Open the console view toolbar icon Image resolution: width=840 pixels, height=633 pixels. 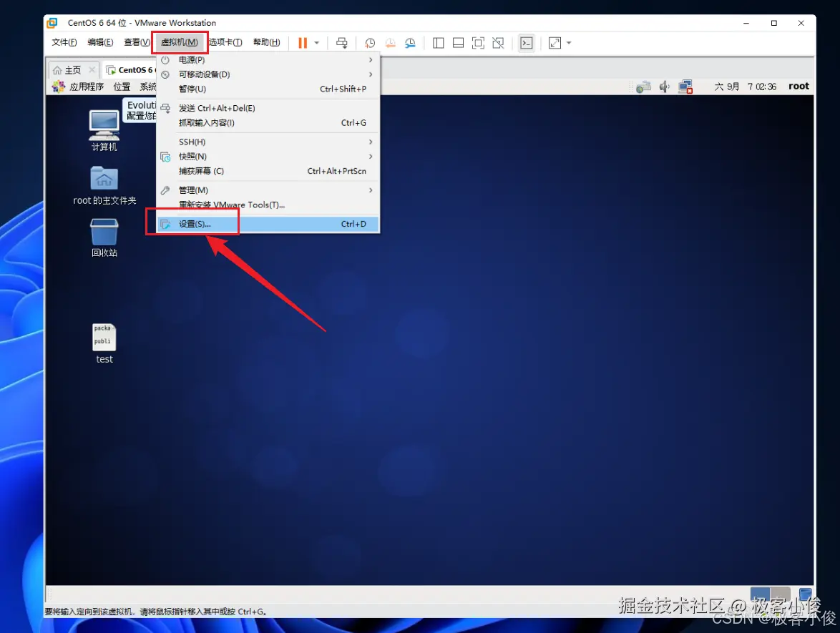click(527, 43)
